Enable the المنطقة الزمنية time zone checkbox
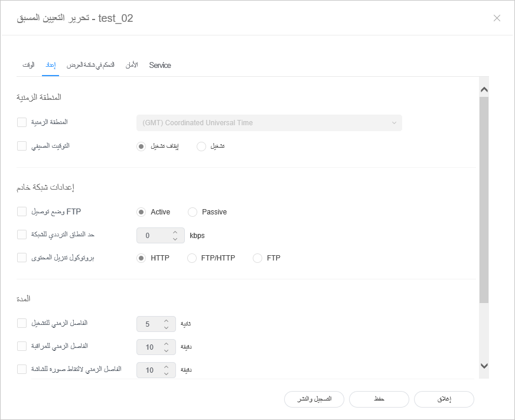 (x=22, y=122)
